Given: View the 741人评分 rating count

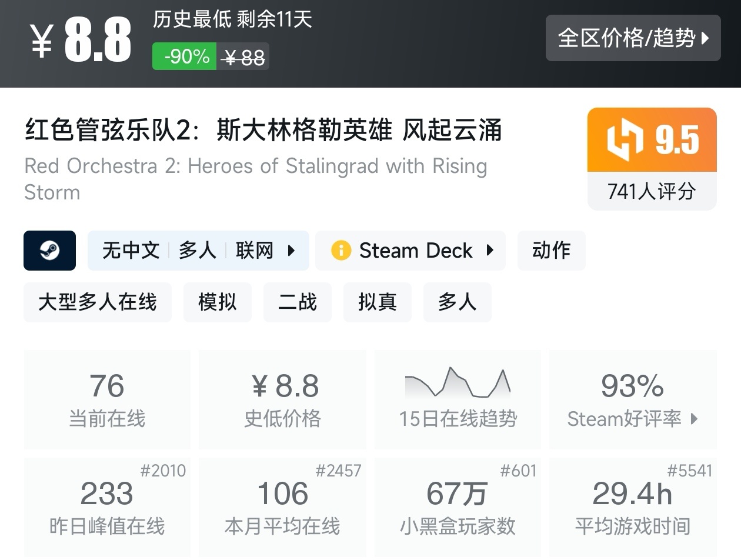Looking at the screenshot, I should coord(652,191).
